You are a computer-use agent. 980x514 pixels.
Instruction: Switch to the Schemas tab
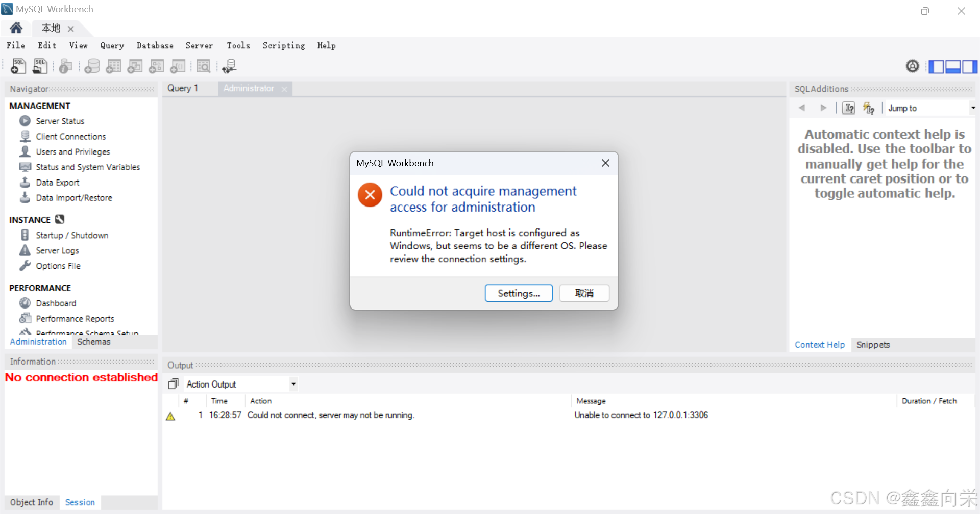point(94,342)
